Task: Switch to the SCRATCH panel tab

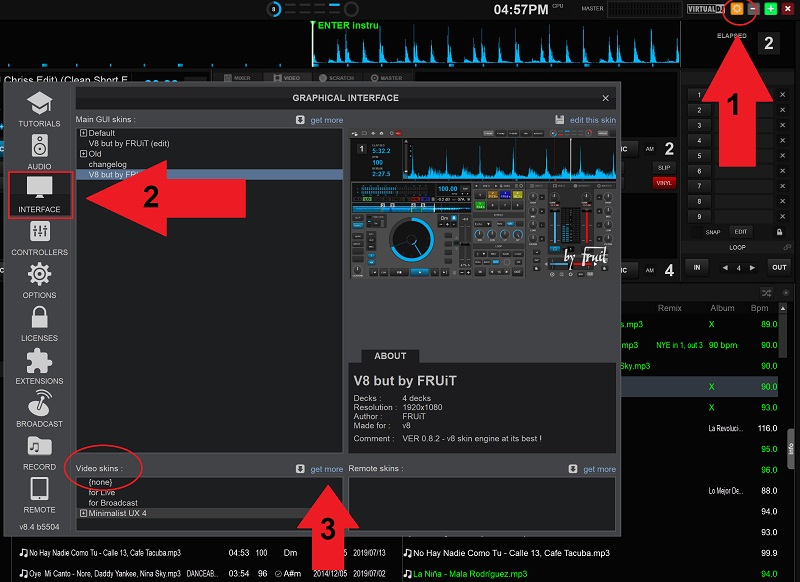Action: pyautogui.click(x=336, y=78)
